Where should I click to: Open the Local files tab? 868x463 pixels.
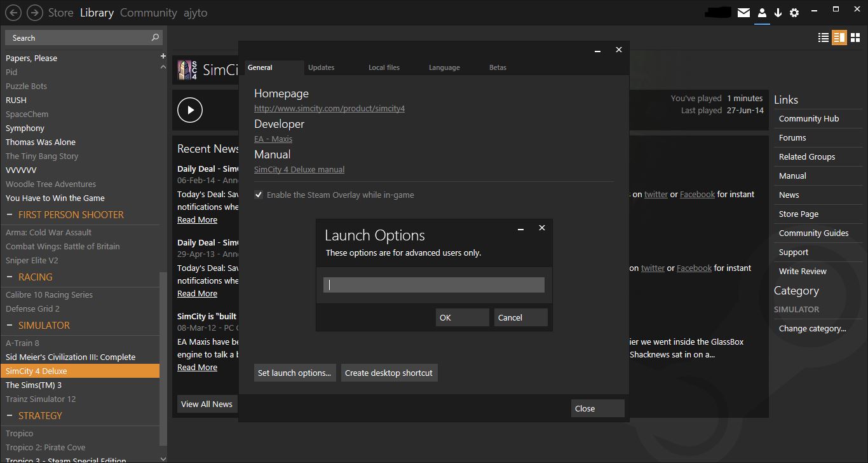pos(384,67)
